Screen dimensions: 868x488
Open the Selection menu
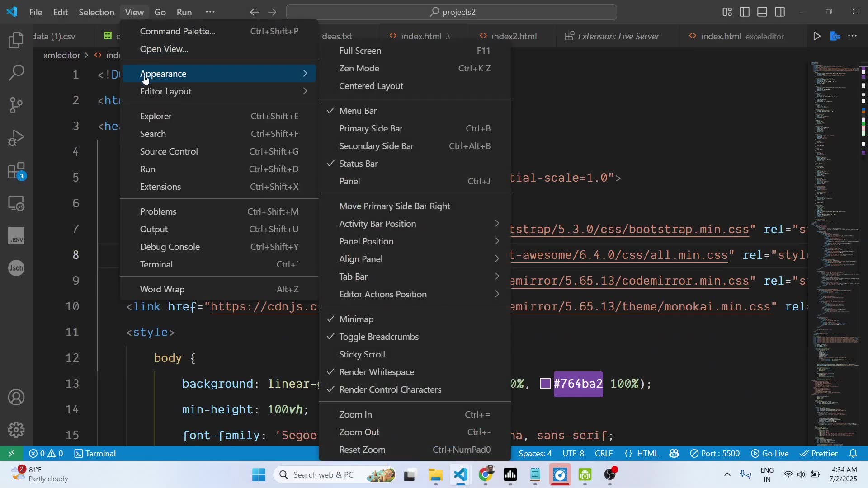pos(96,12)
